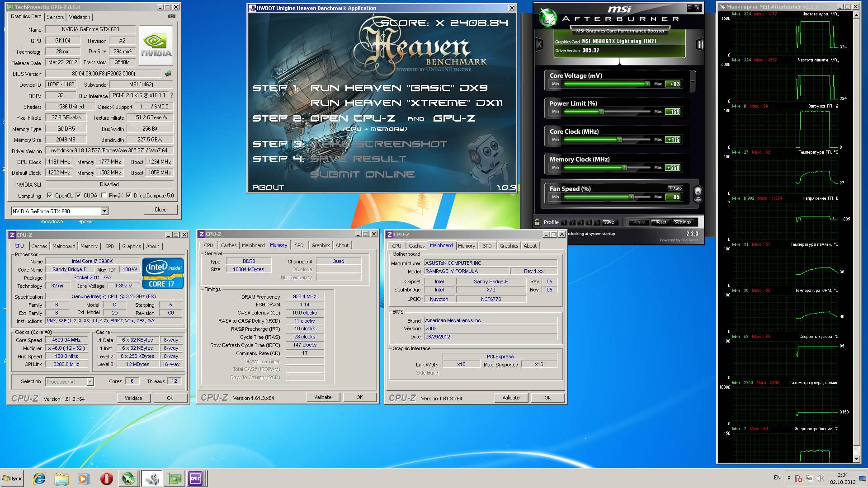Open Opera browser from the taskbar
The height and width of the screenshot is (488, 868).
pos(106,479)
